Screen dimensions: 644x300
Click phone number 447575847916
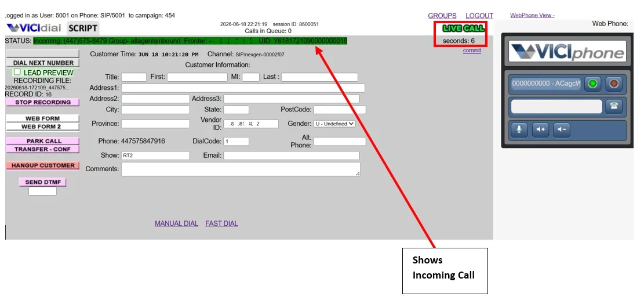pos(143,142)
